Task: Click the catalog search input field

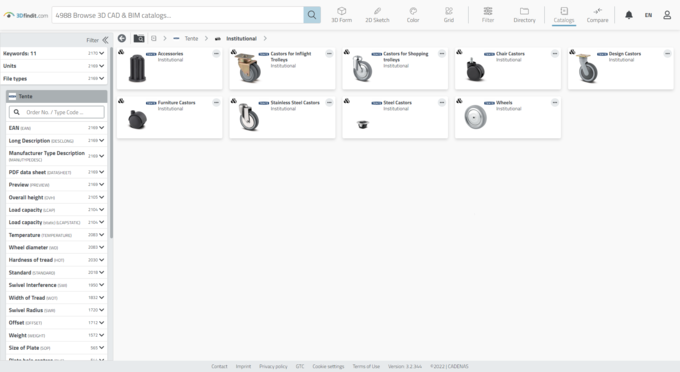Action: [x=178, y=15]
